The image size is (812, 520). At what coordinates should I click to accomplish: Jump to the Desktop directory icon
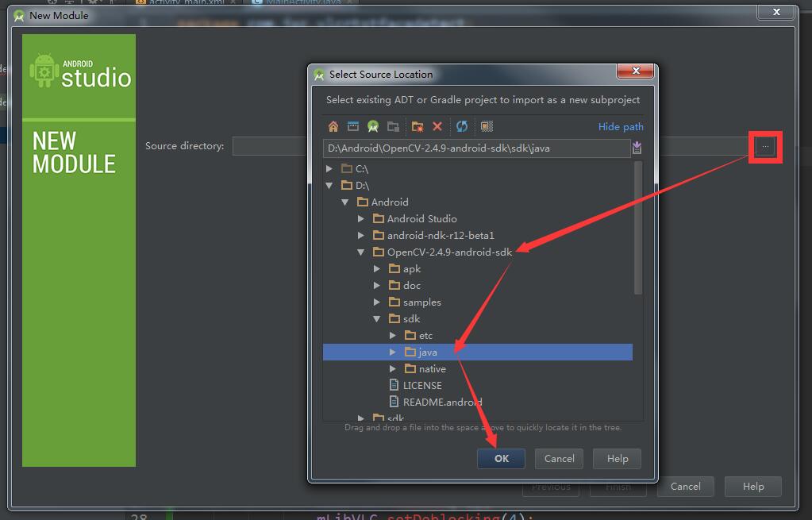[x=352, y=126]
